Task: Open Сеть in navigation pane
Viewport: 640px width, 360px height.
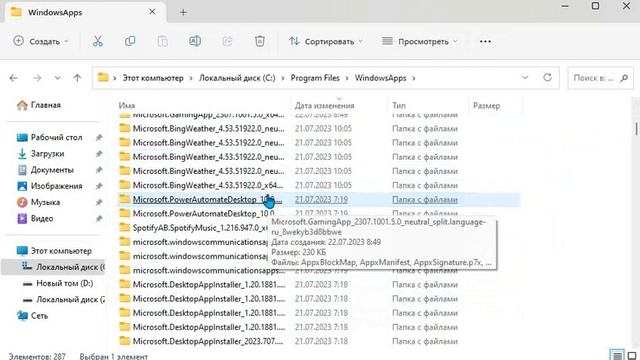Action: tap(32, 316)
